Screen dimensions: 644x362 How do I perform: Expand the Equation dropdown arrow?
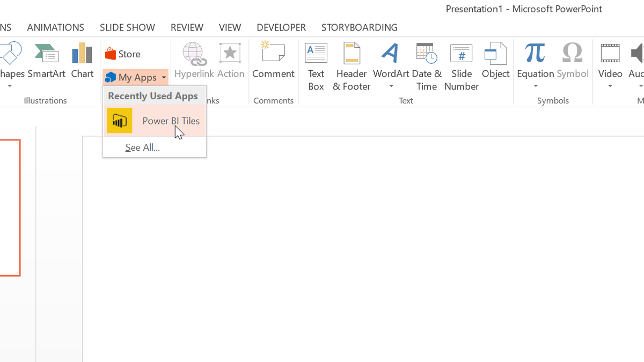pos(536,86)
